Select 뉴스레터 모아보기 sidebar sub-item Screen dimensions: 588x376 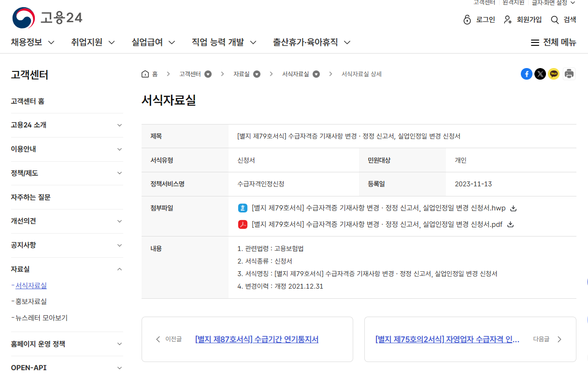[42, 318]
